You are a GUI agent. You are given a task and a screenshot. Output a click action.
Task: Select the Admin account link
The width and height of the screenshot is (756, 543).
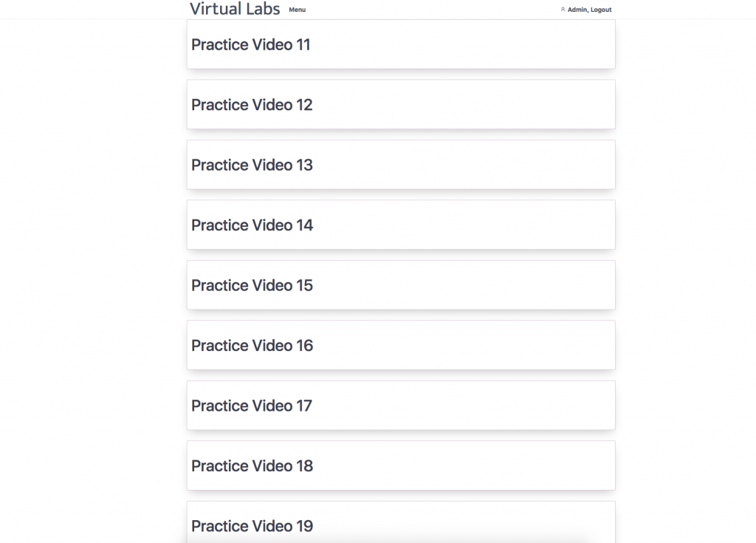click(577, 10)
